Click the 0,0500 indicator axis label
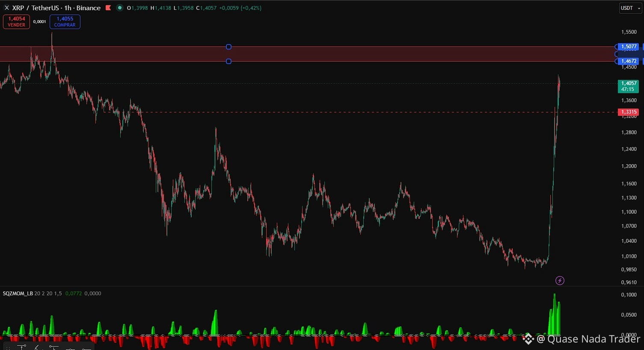Image resolution: width=644 pixels, height=350 pixels. [629, 315]
